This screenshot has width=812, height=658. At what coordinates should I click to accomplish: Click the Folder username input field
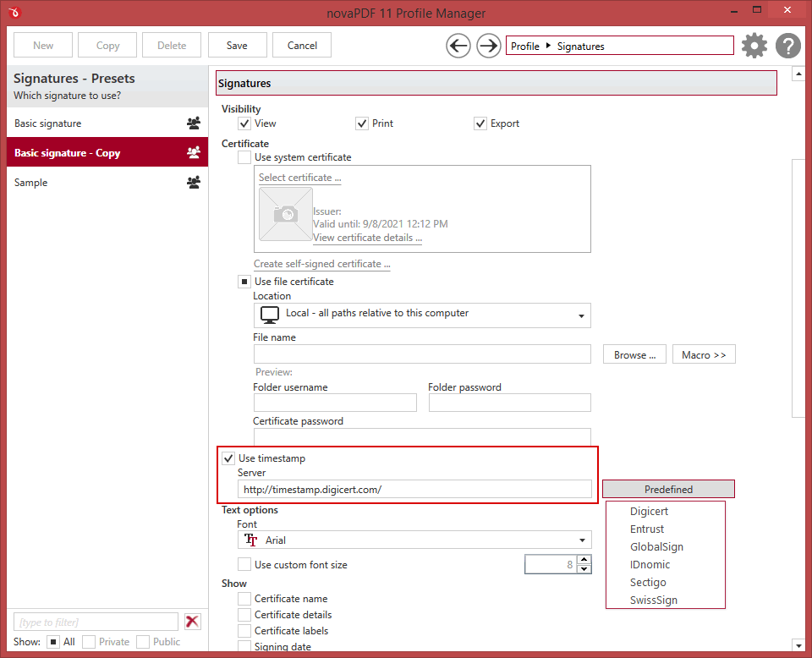click(x=335, y=403)
